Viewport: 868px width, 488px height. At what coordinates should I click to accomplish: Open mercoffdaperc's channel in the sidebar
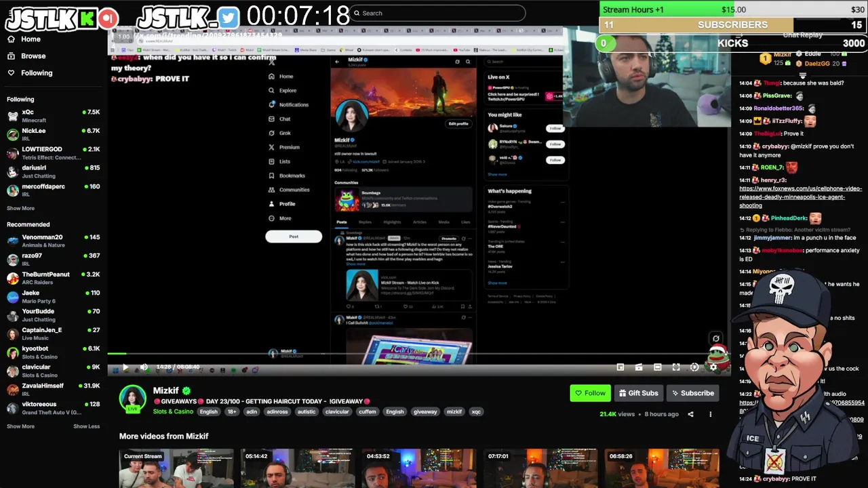pos(54,190)
